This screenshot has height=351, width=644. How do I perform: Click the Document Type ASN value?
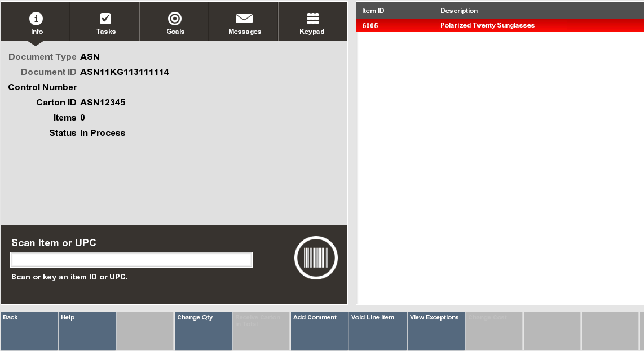click(x=90, y=57)
